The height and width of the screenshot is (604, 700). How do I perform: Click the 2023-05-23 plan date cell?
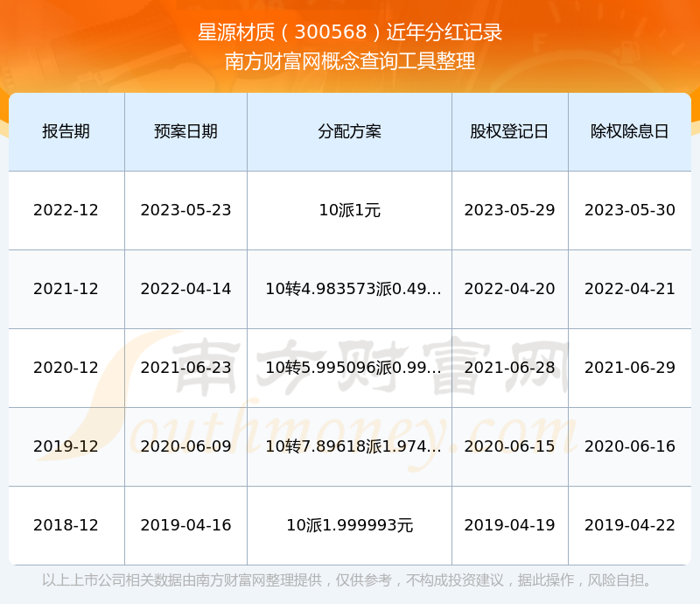(x=185, y=210)
